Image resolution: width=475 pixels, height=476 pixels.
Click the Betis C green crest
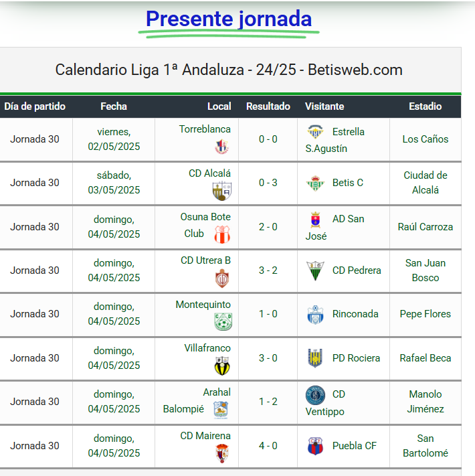point(315,183)
